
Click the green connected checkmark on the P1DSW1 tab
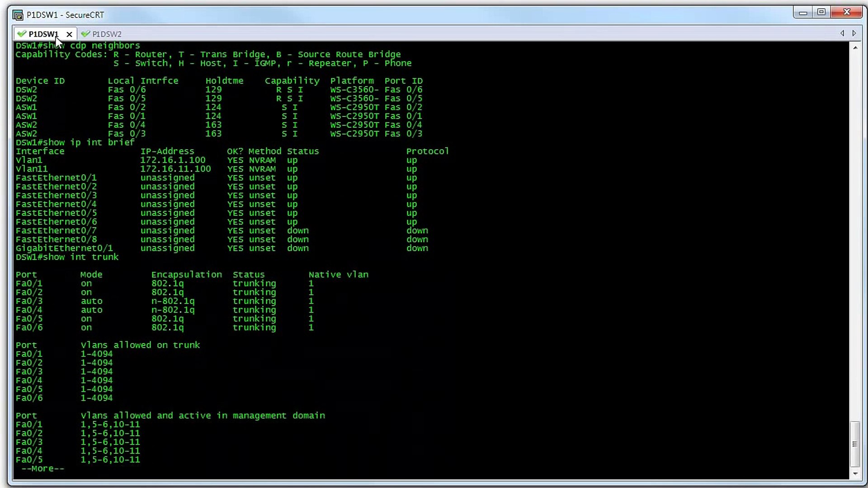click(x=21, y=33)
